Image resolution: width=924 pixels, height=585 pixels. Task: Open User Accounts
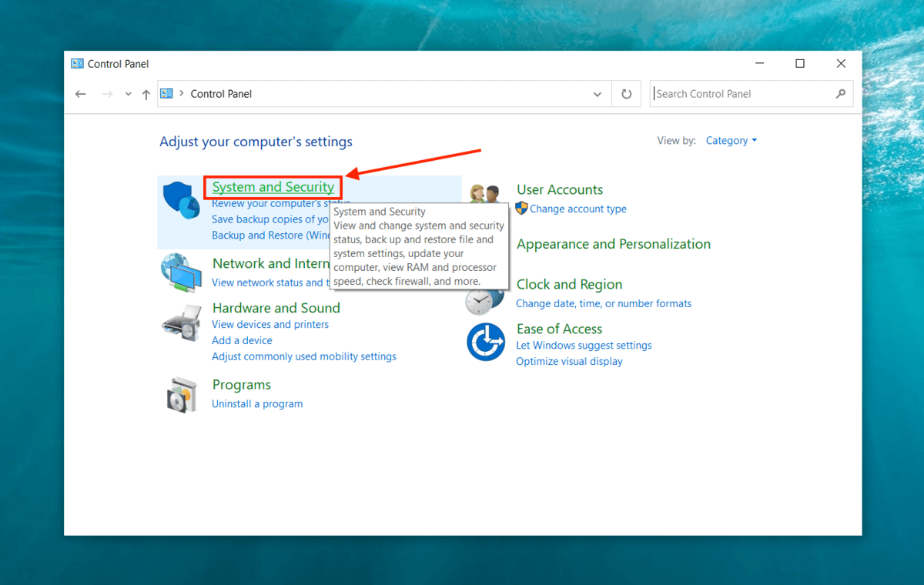[x=560, y=190]
